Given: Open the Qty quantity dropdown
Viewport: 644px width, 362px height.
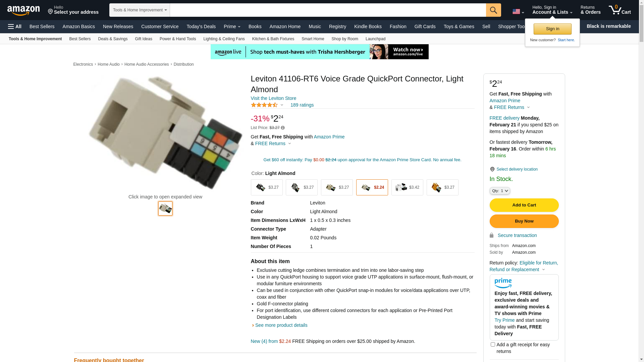Looking at the screenshot, I should click(500, 191).
